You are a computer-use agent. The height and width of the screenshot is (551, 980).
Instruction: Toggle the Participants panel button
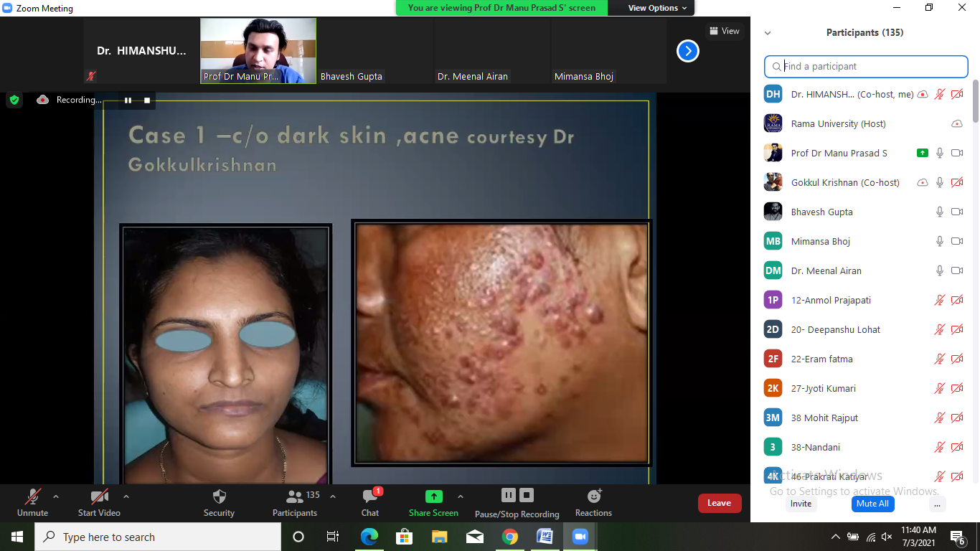pos(294,502)
